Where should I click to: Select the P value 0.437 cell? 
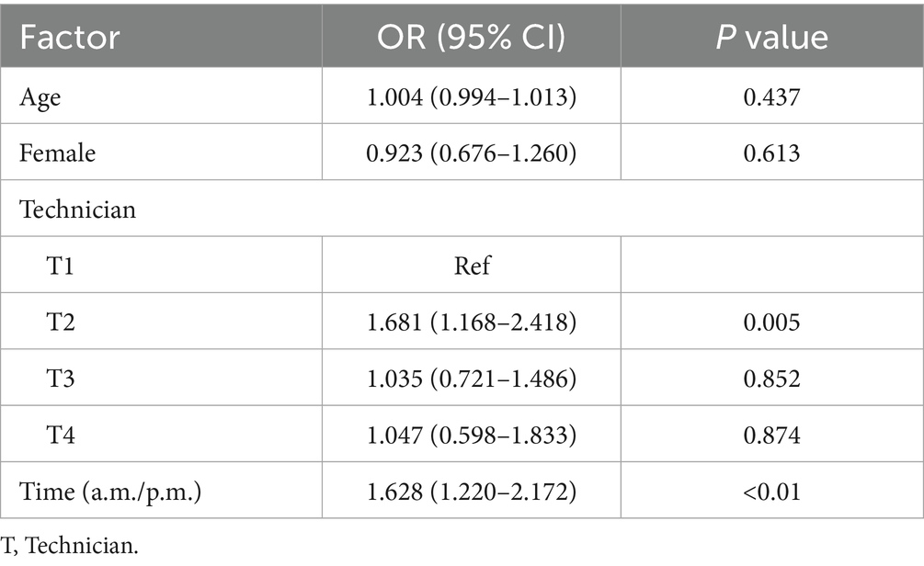pyautogui.click(x=771, y=96)
